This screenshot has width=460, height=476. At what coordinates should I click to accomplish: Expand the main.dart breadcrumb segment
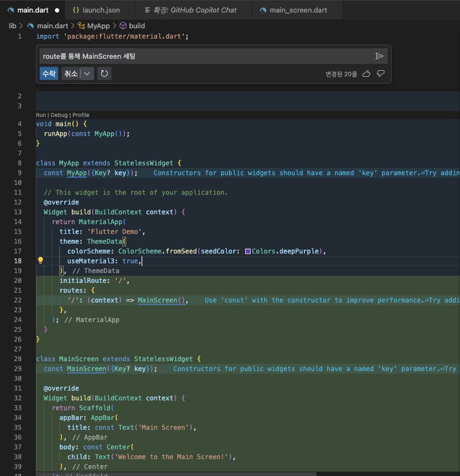click(52, 26)
